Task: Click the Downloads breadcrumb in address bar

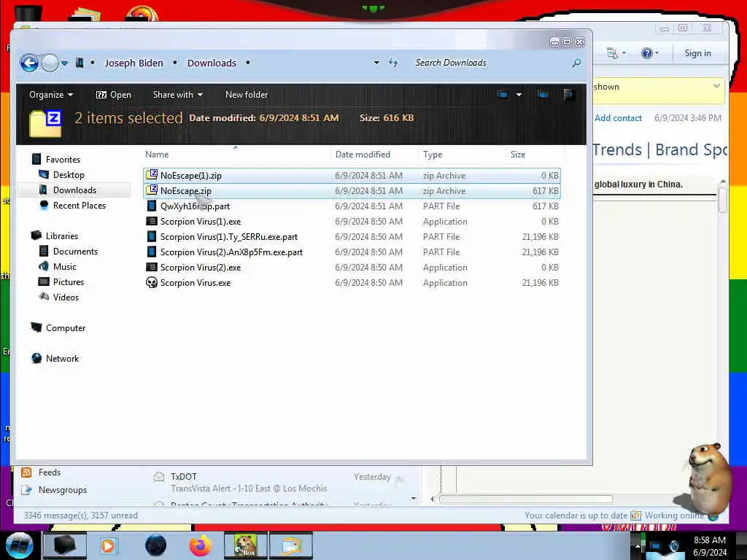Action: tap(212, 63)
